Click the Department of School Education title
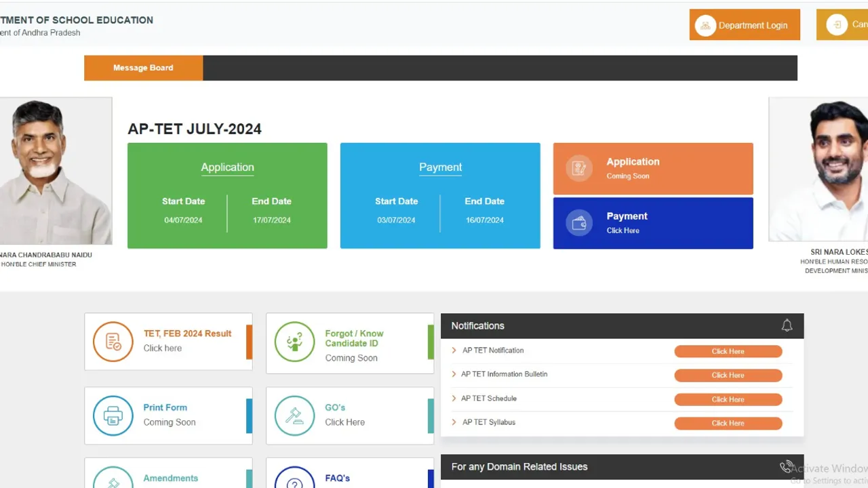The width and height of the screenshot is (868, 488). coord(77,20)
